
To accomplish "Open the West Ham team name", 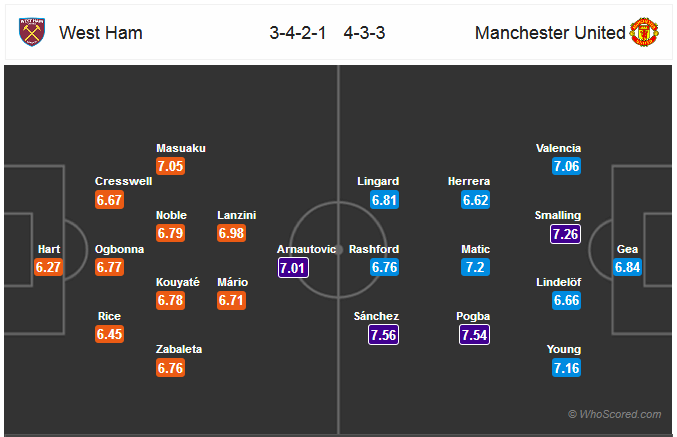I will (101, 33).
